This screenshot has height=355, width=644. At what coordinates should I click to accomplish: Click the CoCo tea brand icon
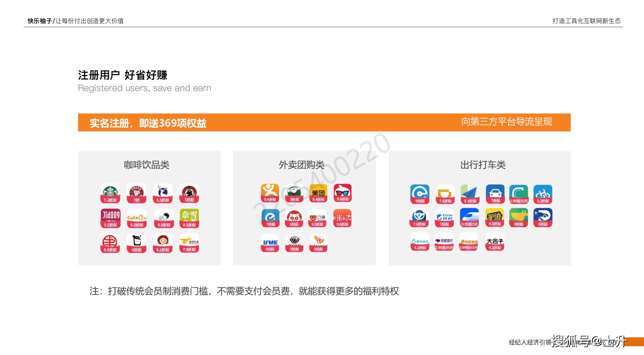[x=137, y=218]
